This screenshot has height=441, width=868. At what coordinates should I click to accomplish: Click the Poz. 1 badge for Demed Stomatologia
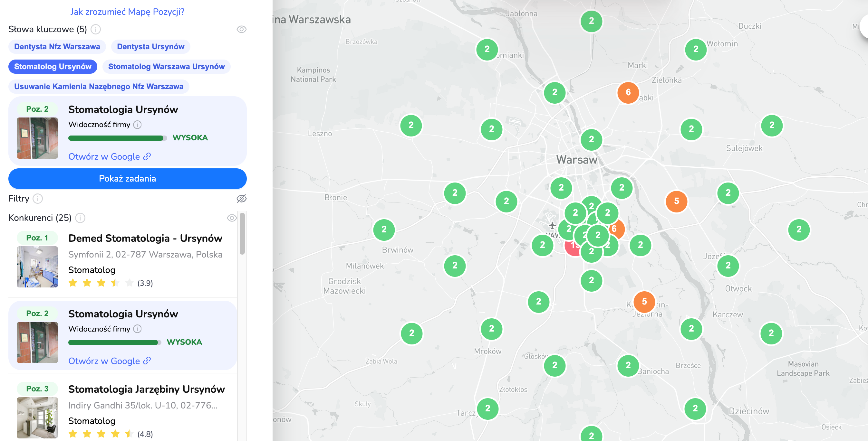pyautogui.click(x=37, y=238)
